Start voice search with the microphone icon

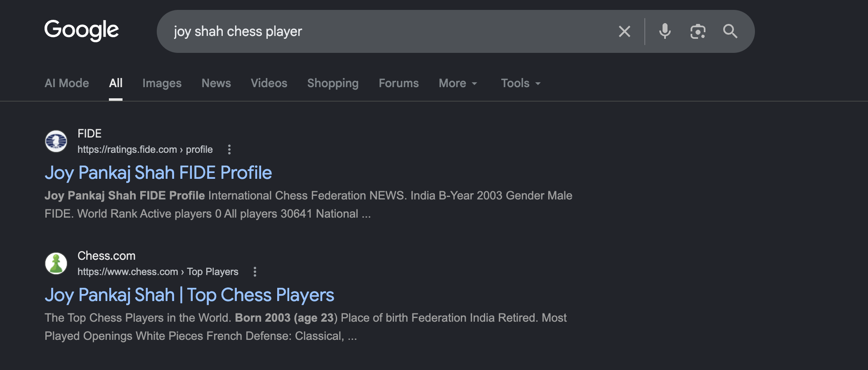tap(665, 31)
